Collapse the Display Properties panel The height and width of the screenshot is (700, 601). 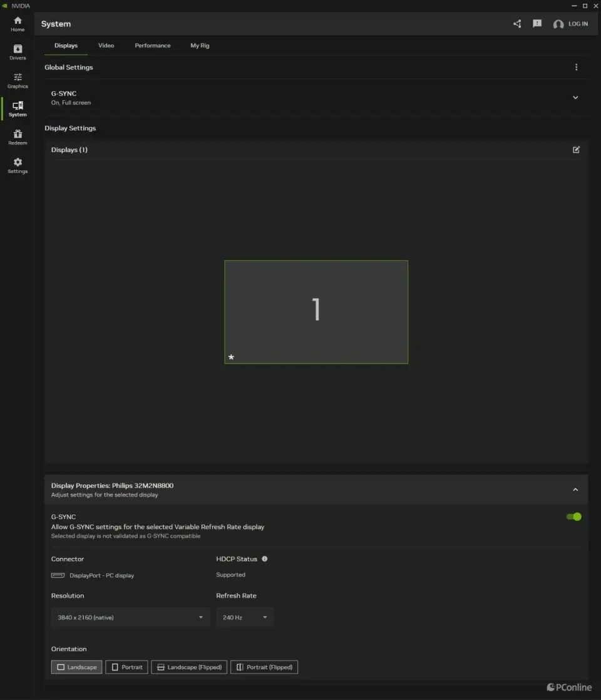pos(575,490)
